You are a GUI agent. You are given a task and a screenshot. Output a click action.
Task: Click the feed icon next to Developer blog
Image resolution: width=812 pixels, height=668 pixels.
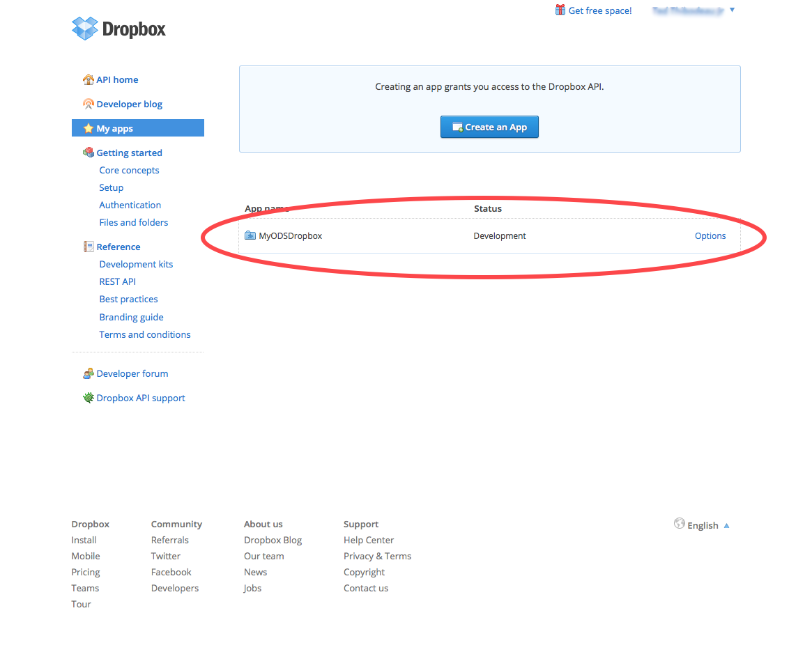click(89, 104)
